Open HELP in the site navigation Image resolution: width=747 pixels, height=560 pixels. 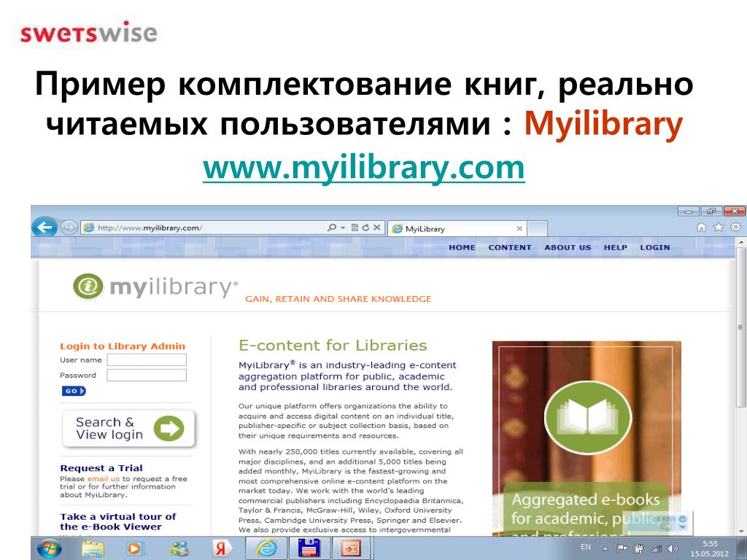[616, 248]
